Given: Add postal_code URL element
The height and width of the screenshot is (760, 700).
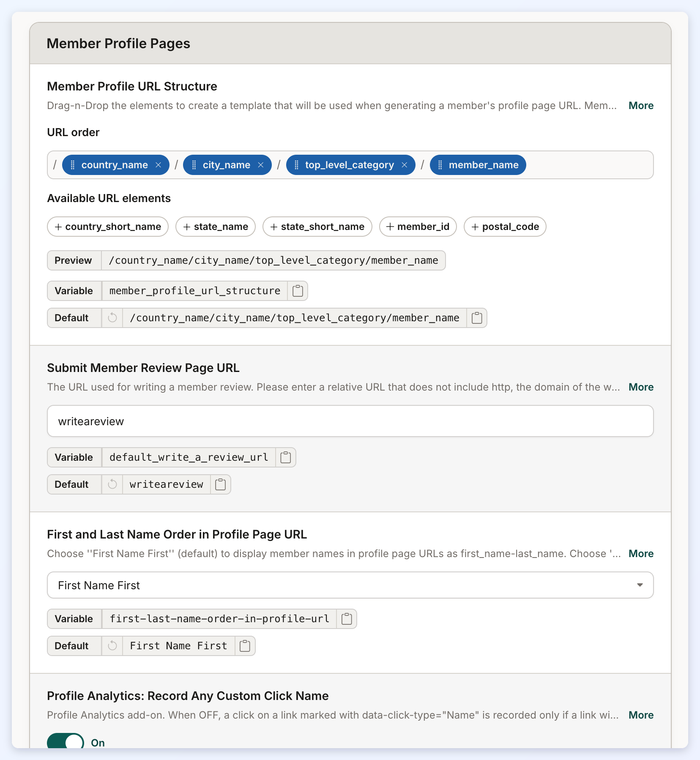Looking at the screenshot, I should [x=505, y=227].
